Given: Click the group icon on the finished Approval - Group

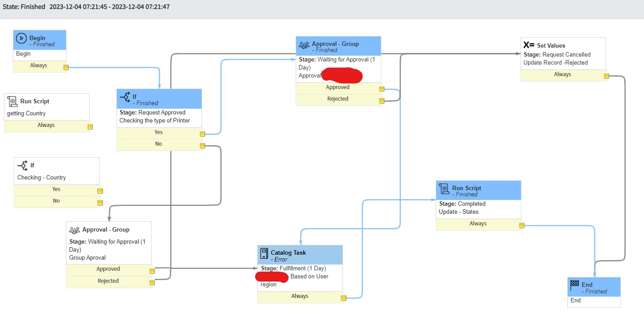Looking at the screenshot, I should coord(304,45).
